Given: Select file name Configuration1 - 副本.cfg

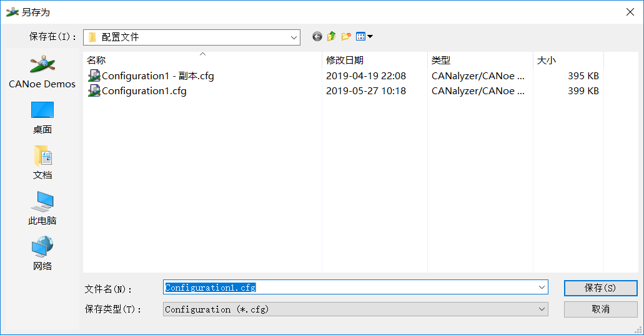Looking at the screenshot, I should tap(157, 76).
